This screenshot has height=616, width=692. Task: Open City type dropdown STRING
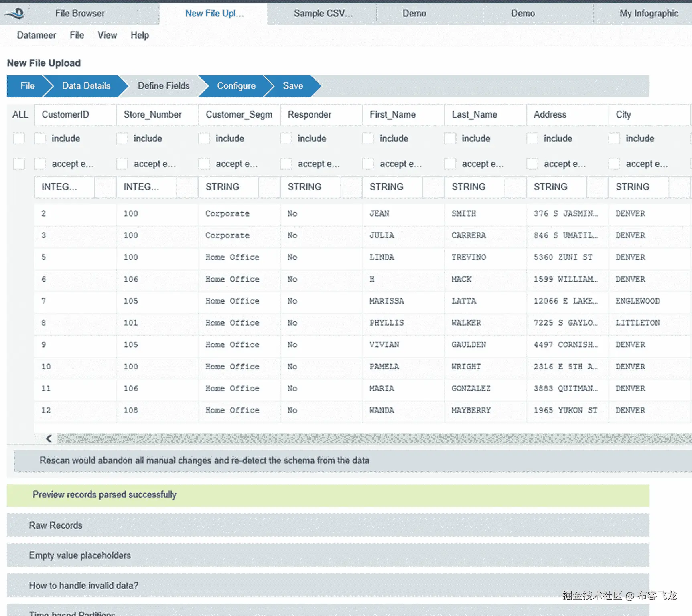tap(649, 187)
